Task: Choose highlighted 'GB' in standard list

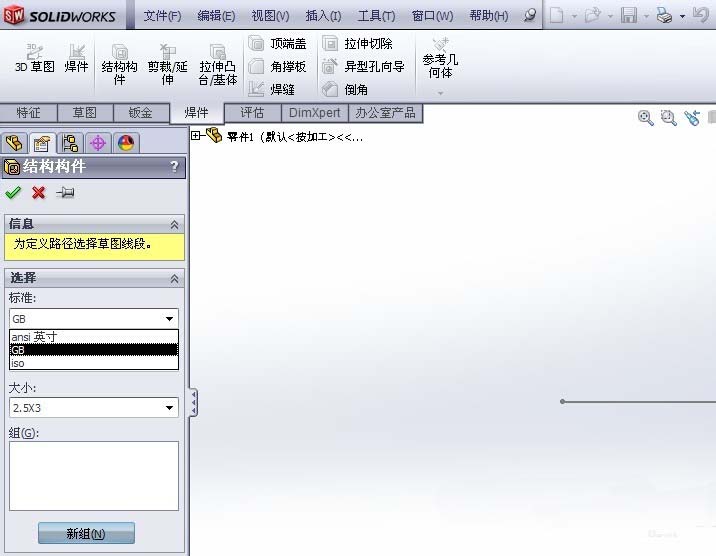Action: [x=94, y=350]
